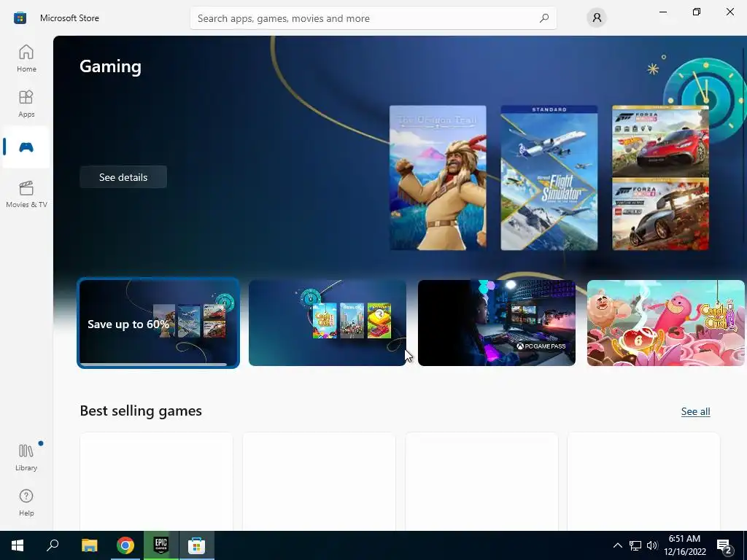Click Microsoft Store taskbar icon

click(196, 545)
